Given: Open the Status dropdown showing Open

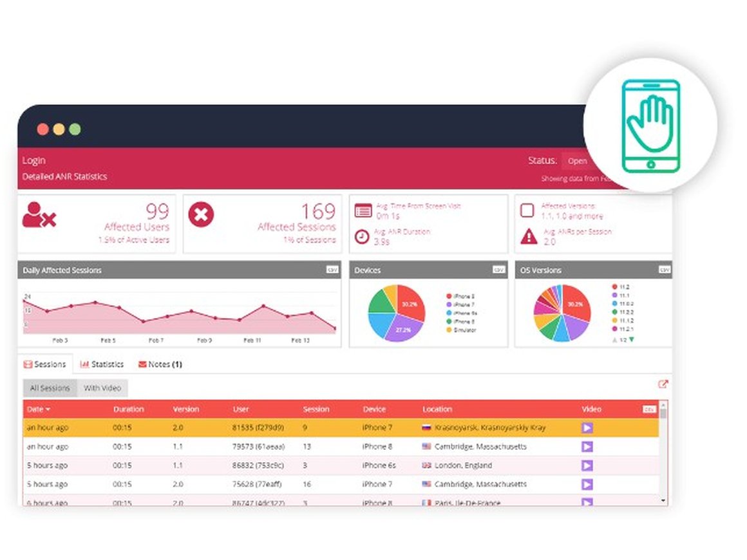Looking at the screenshot, I should click(576, 161).
